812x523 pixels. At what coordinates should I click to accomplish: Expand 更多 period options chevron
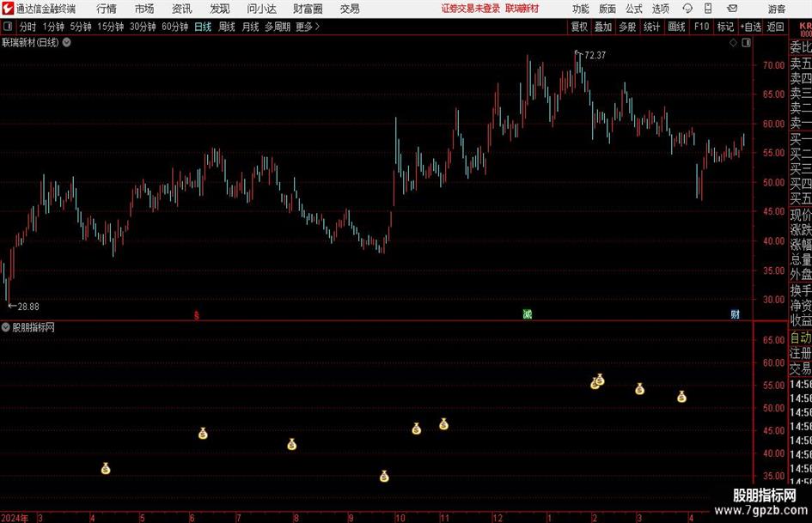pos(317,27)
